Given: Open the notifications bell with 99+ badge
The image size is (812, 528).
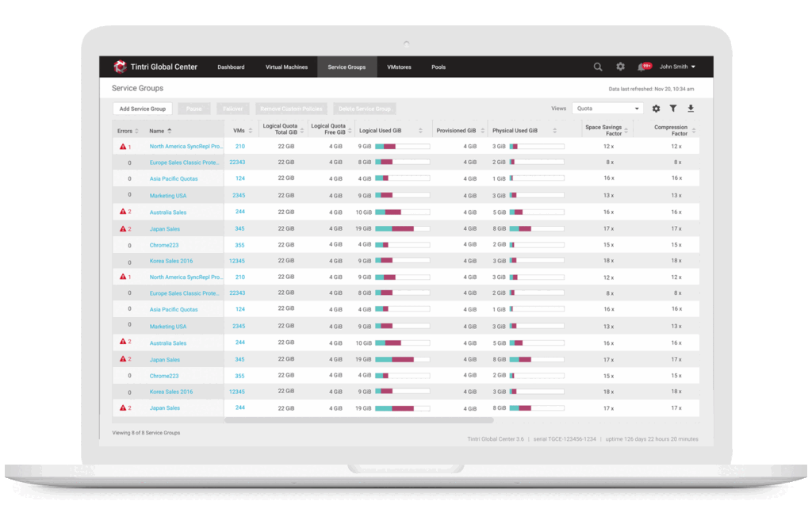Looking at the screenshot, I should [x=644, y=67].
